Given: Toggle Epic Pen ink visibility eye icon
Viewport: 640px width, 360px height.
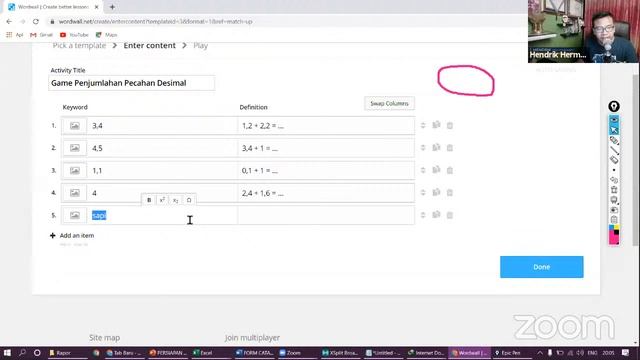Looking at the screenshot, I should pyautogui.click(x=614, y=120).
